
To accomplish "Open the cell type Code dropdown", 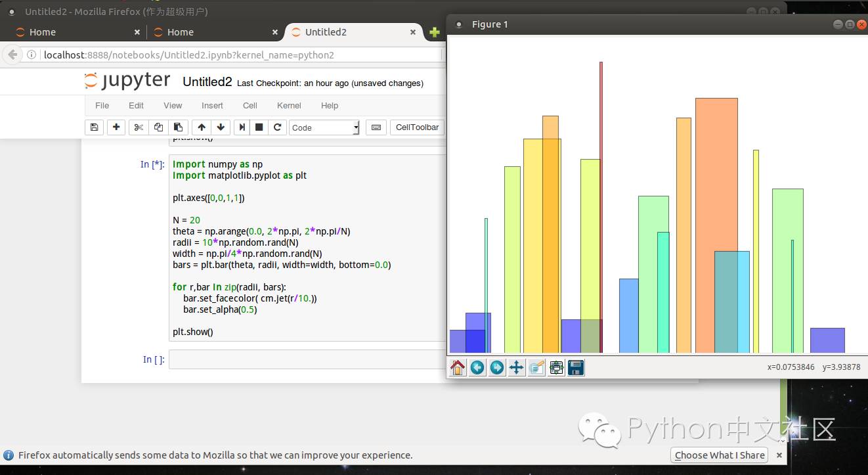I will pos(324,127).
